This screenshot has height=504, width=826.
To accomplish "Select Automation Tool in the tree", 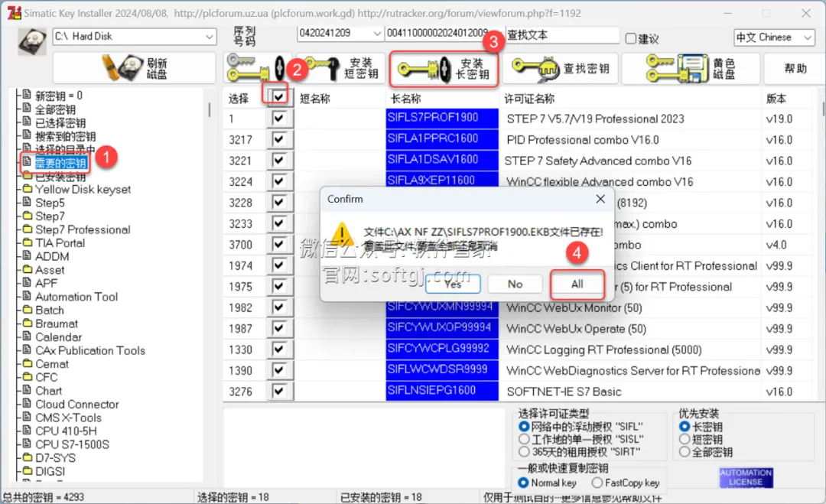I will click(76, 297).
